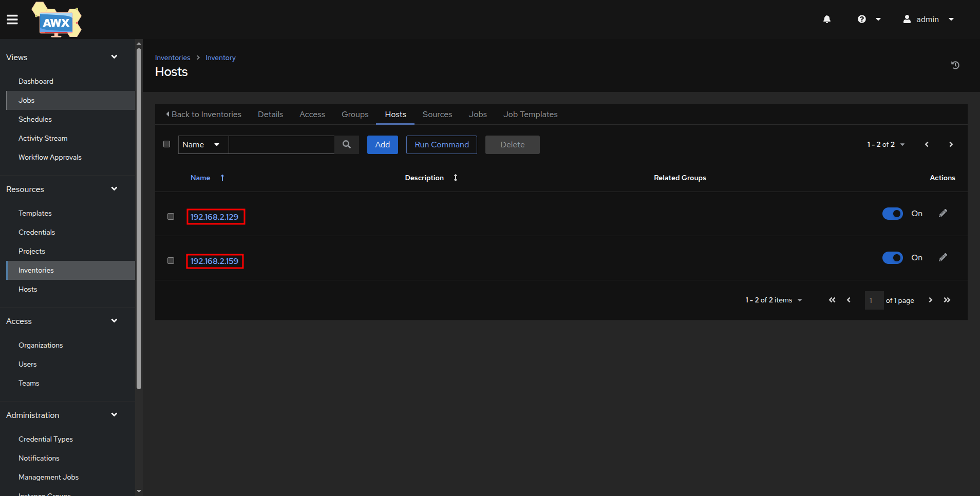The width and height of the screenshot is (980, 496).
Task: Click the help question mark icon
Action: pyautogui.click(x=862, y=19)
